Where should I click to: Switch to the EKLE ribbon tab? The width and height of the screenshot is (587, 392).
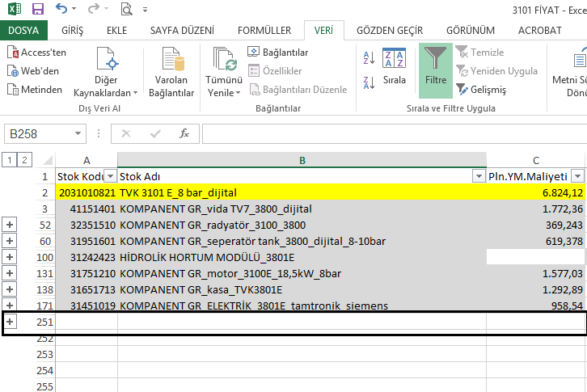(x=116, y=31)
